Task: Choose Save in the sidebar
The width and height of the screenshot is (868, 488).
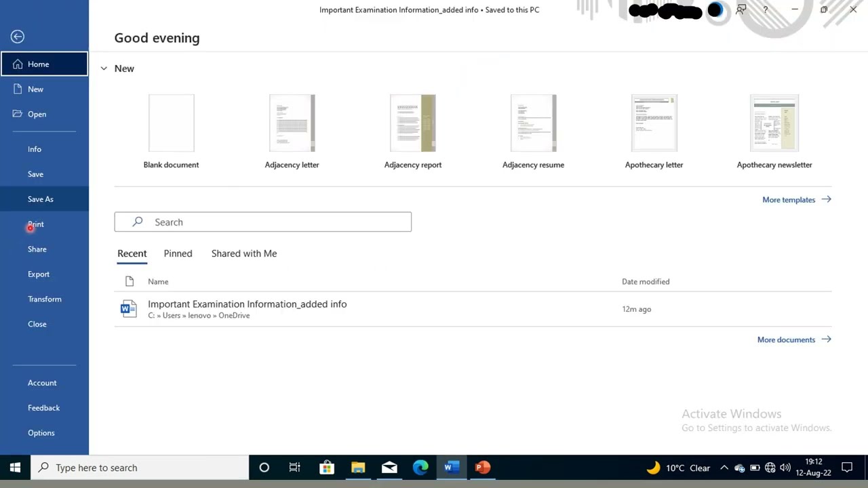Action: [x=44, y=174]
